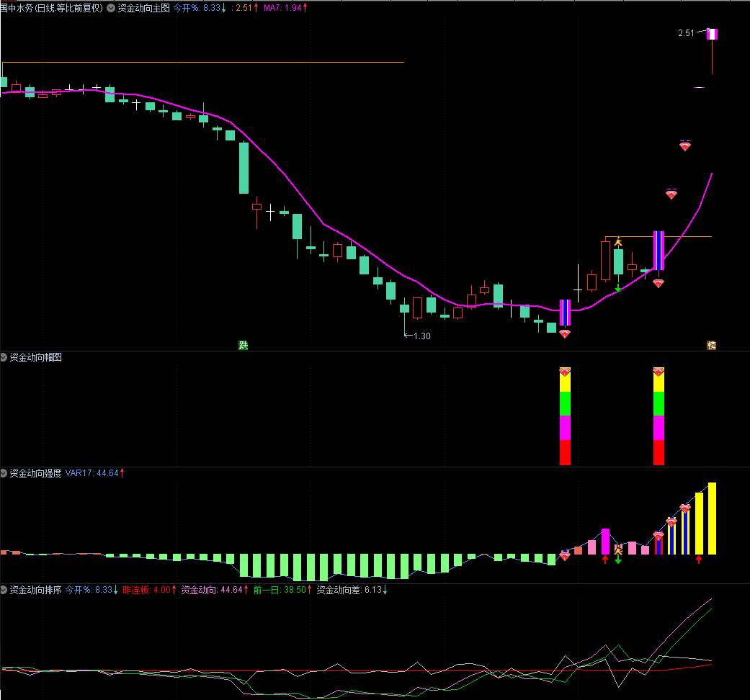Click the red up arrow under the magenta strength bar
Viewport: 750px width, 700px height.
[605, 560]
